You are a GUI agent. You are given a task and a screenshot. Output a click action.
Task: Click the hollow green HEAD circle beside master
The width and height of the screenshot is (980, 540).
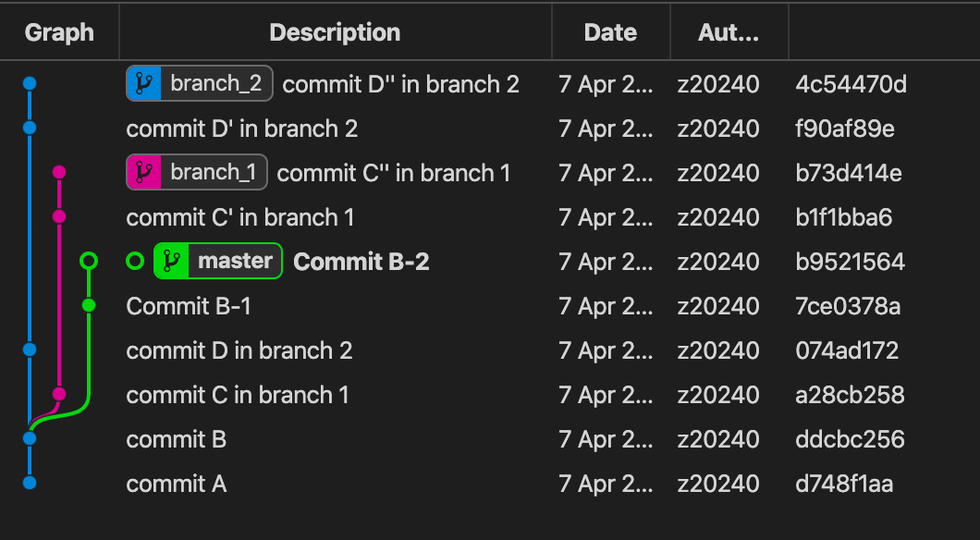point(135,262)
